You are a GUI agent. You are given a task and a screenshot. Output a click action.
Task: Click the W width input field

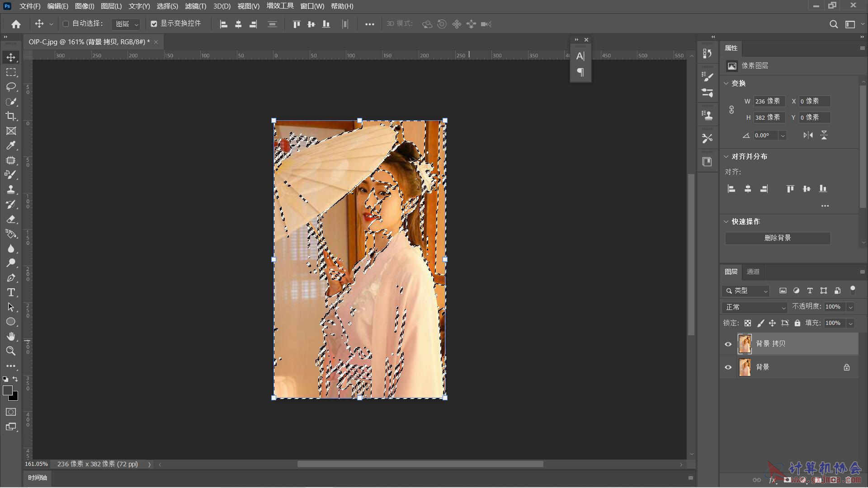768,101
